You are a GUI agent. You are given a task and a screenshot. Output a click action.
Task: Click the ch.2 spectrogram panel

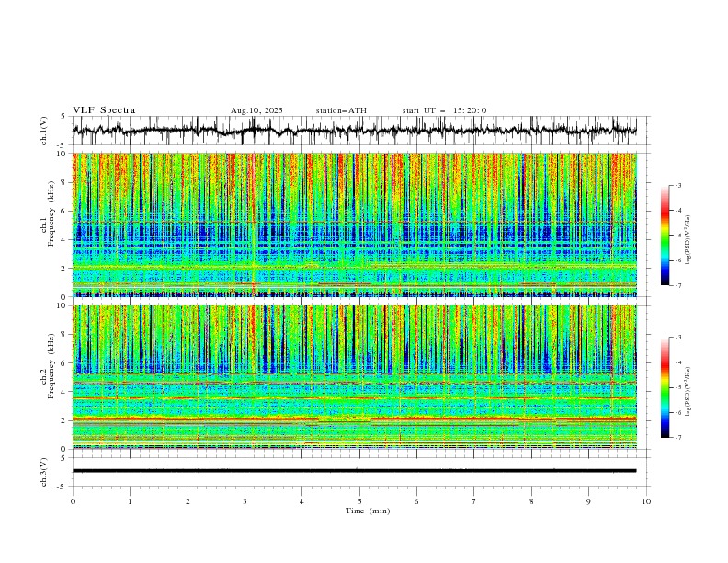(355, 377)
